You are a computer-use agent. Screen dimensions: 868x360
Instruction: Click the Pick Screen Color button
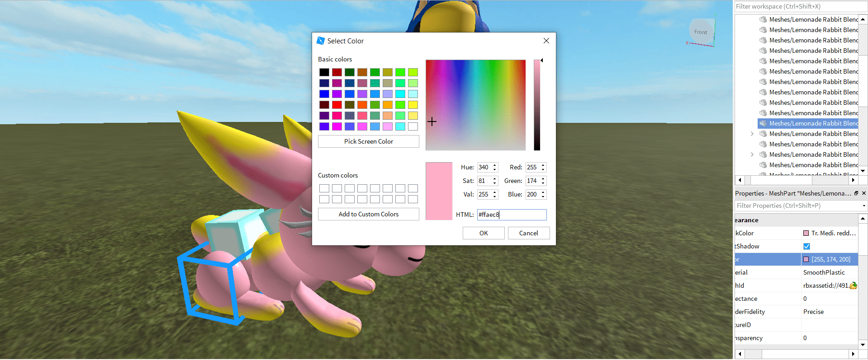pos(369,141)
